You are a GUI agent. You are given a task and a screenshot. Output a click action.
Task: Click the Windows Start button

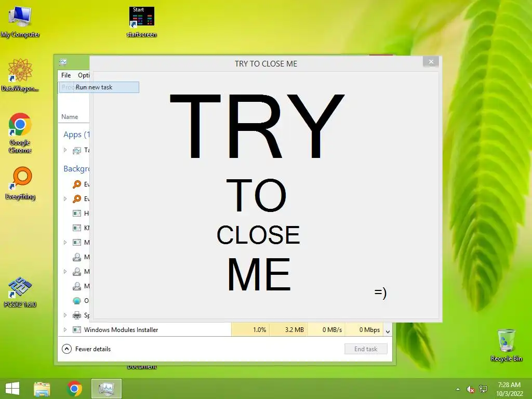tap(12, 389)
